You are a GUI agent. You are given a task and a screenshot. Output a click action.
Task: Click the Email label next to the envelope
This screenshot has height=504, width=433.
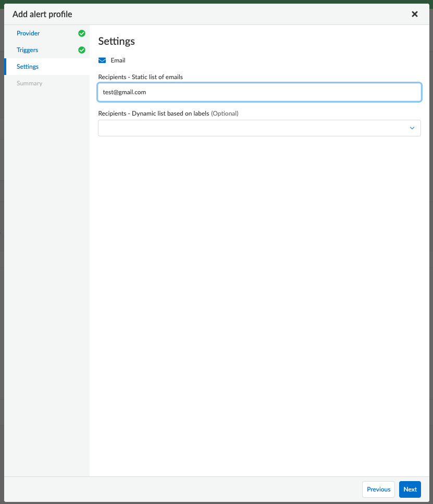pyautogui.click(x=118, y=60)
